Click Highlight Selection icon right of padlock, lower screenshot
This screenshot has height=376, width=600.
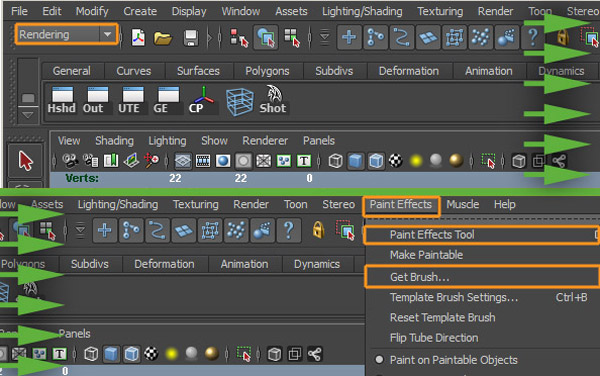tap(346, 230)
